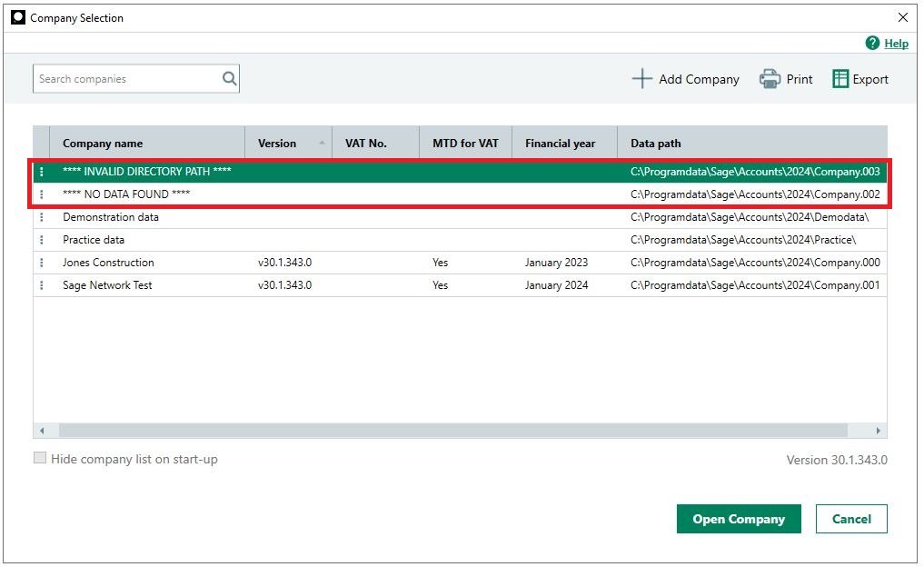924x567 pixels.
Task: Click the Add Company label
Action: (x=699, y=79)
